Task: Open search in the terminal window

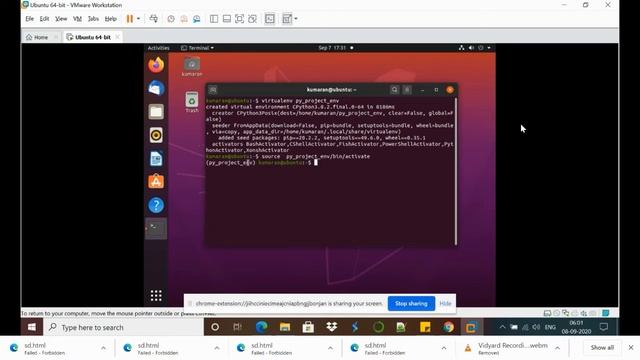Action: 394,90
